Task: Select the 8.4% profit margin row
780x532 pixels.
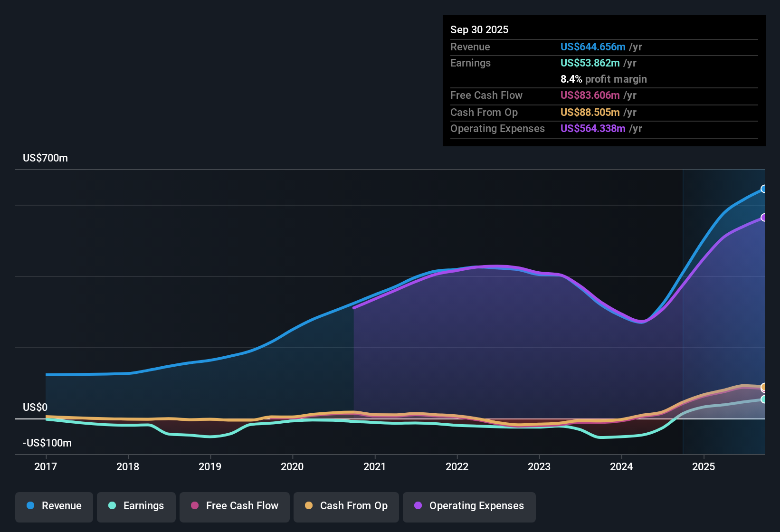Action: 604,79
